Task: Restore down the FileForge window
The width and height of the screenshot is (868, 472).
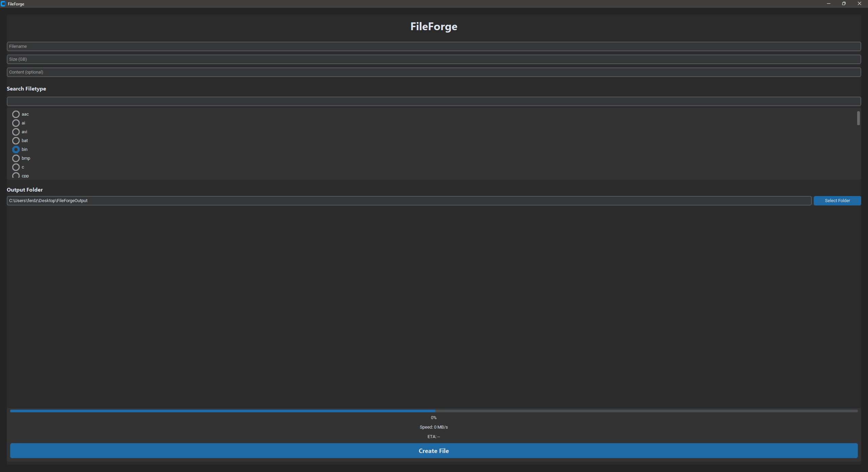Action: (844, 4)
